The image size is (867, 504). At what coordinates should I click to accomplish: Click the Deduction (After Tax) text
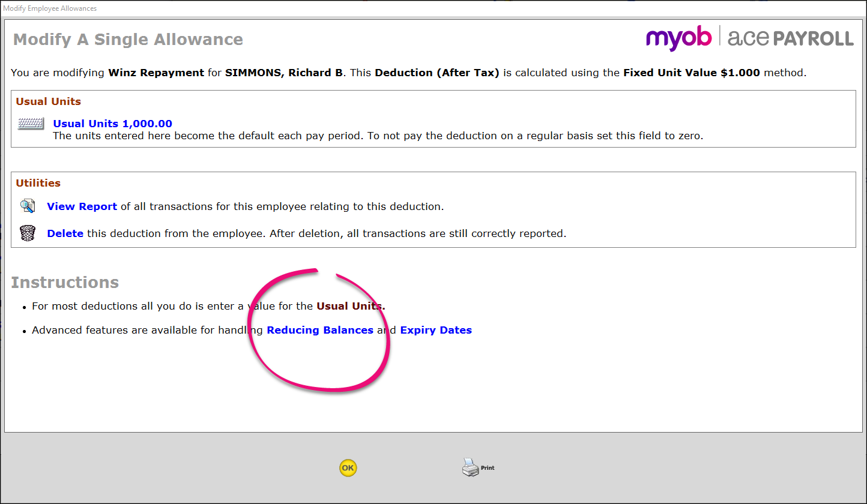point(437,73)
